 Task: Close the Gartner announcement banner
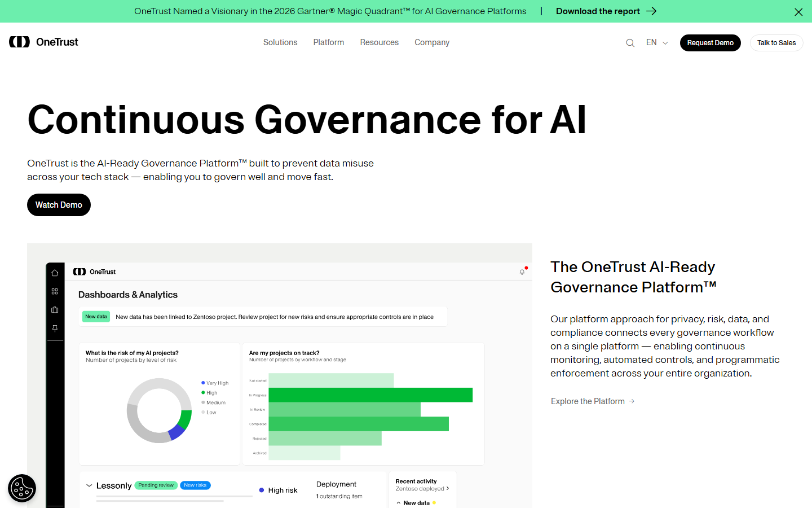pyautogui.click(x=798, y=12)
